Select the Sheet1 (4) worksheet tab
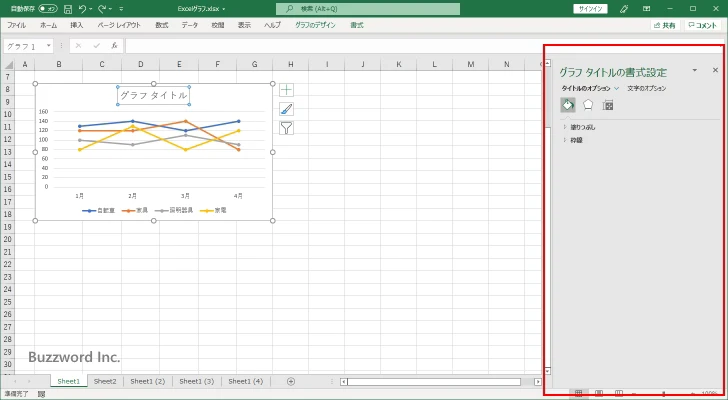The width and height of the screenshot is (728, 400). click(x=246, y=381)
